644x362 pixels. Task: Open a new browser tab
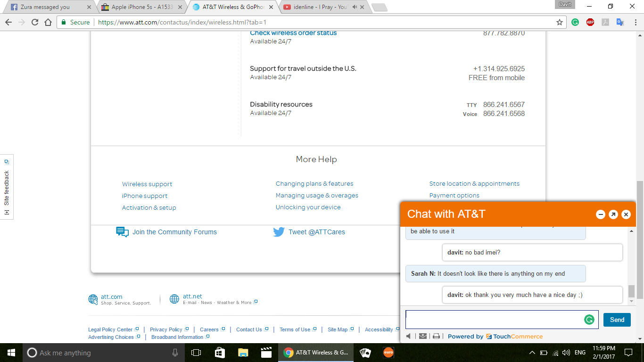[x=379, y=7]
